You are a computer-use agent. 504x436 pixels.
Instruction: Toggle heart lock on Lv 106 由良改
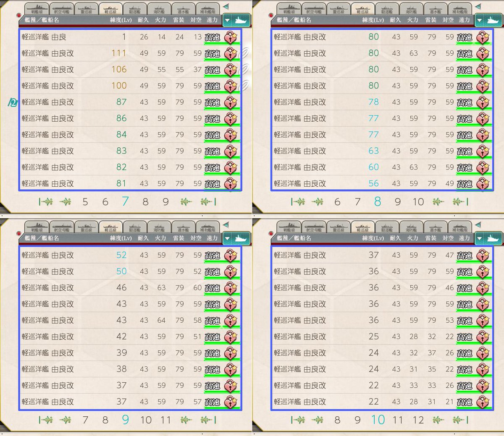231,70
